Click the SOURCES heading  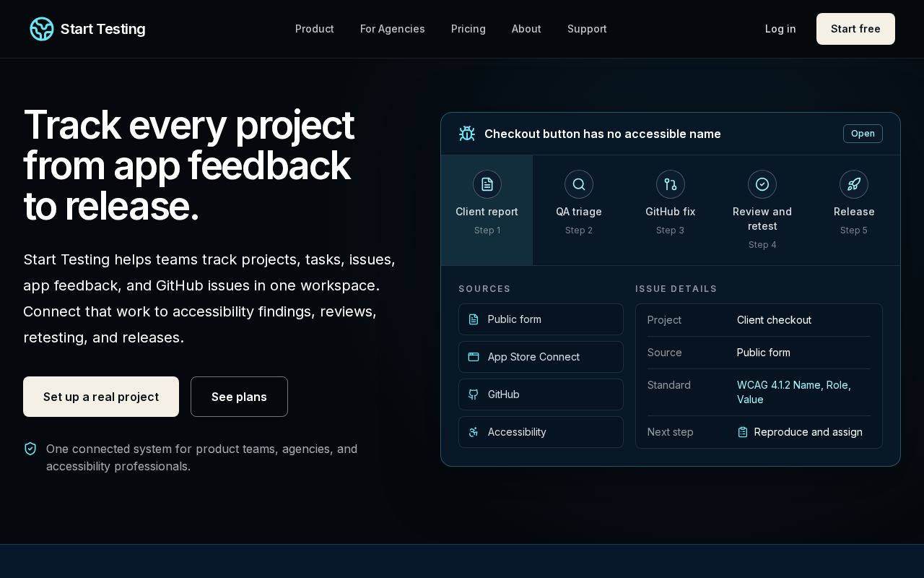click(484, 289)
